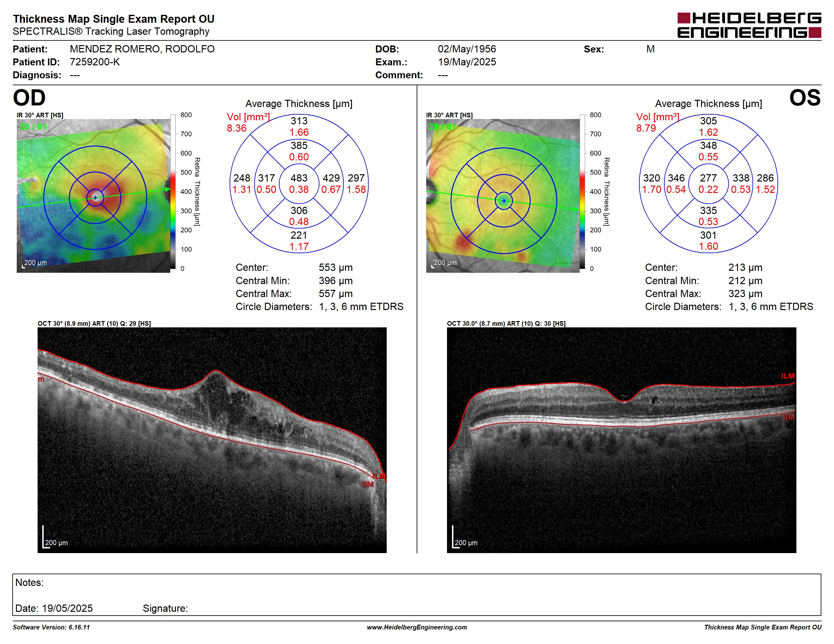834x644 pixels.
Task: Click OS Center value '213 µm'
Action: pos(745,267)
